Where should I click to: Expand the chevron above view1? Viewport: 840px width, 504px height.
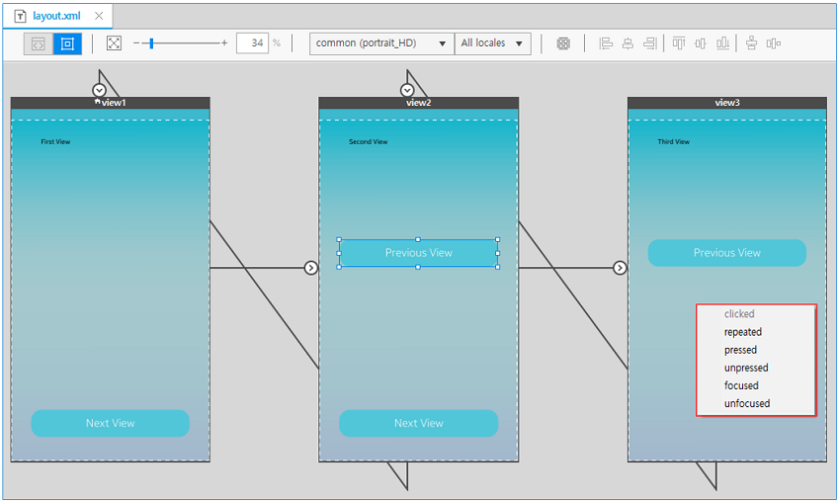click(x=99, y=90)
